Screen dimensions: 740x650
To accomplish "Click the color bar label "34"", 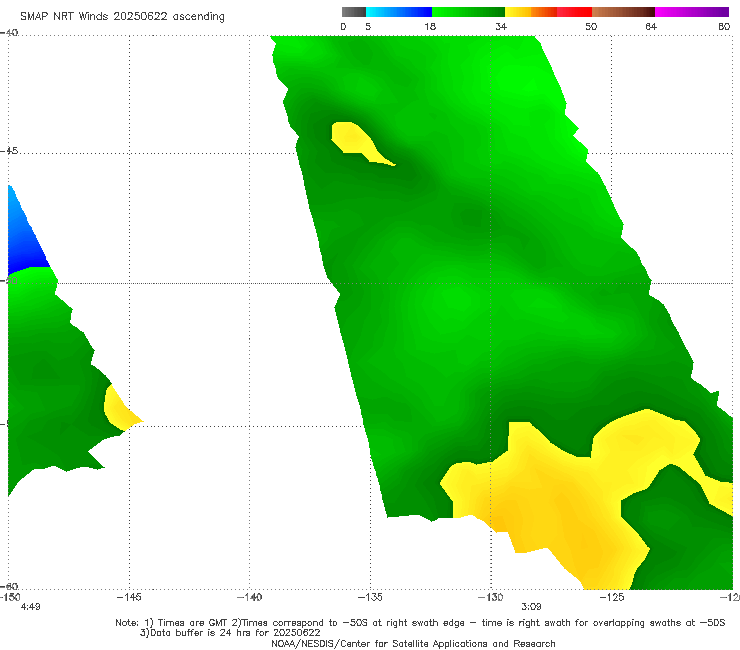I will (501, 26).
